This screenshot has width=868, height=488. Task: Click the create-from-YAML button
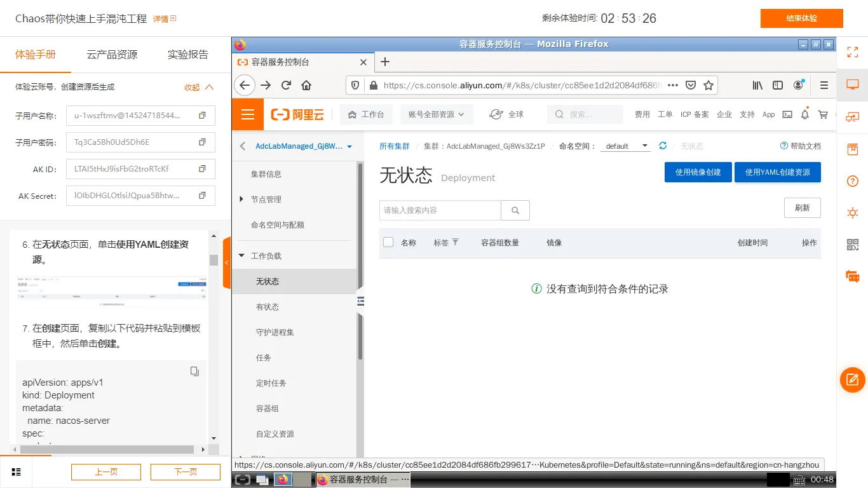coord(778,172)
